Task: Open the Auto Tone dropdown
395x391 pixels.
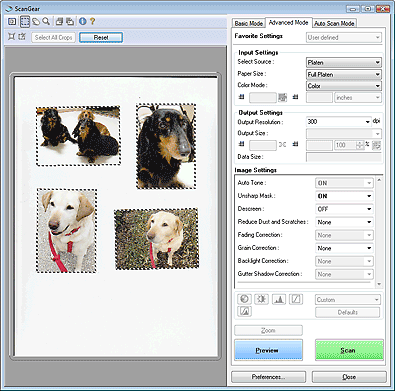Action: 344,183
